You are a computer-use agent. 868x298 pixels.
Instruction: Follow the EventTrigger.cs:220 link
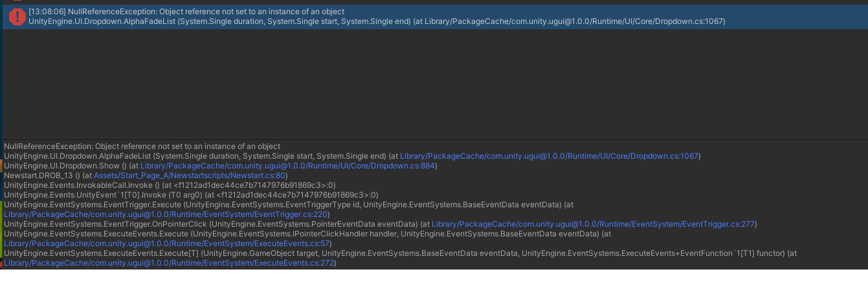[x=166, y=214]
